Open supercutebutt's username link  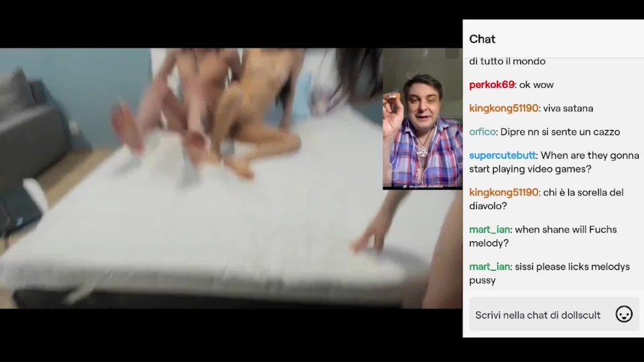point(502,156)
